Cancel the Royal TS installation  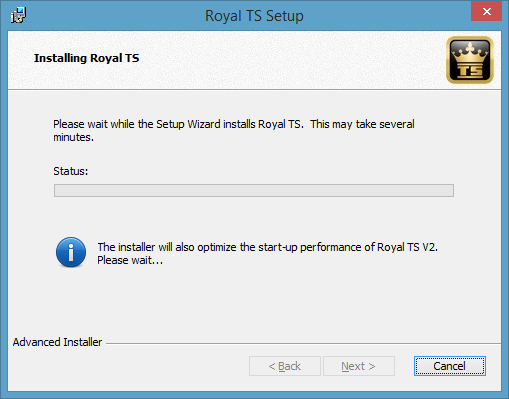pos(450,366)
